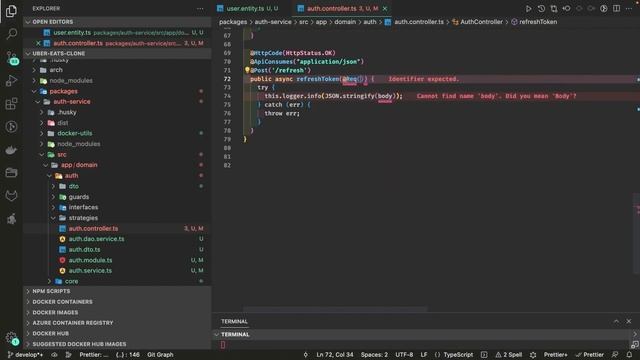This screenshot has height=360, width=640.
Task: Open auth.dao.service.ts in file tree
Action: 96,239
